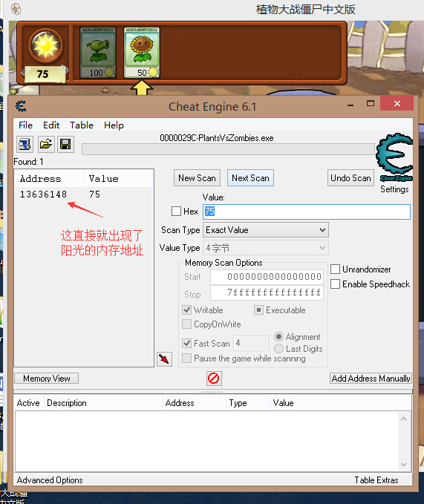Open the Edit menu
Viewport: 424px width, 504px height.
51,125
